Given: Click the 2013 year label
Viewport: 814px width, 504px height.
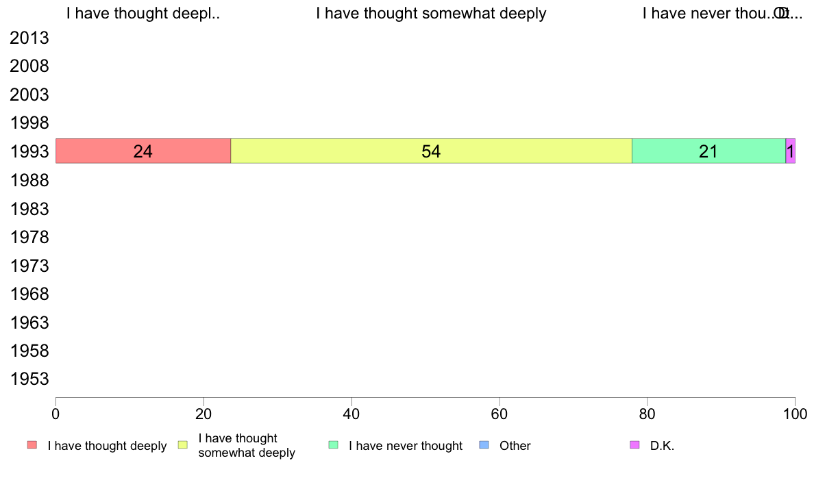Looking at the screenshot, I should pyautogui.click(x=29, y=38).
